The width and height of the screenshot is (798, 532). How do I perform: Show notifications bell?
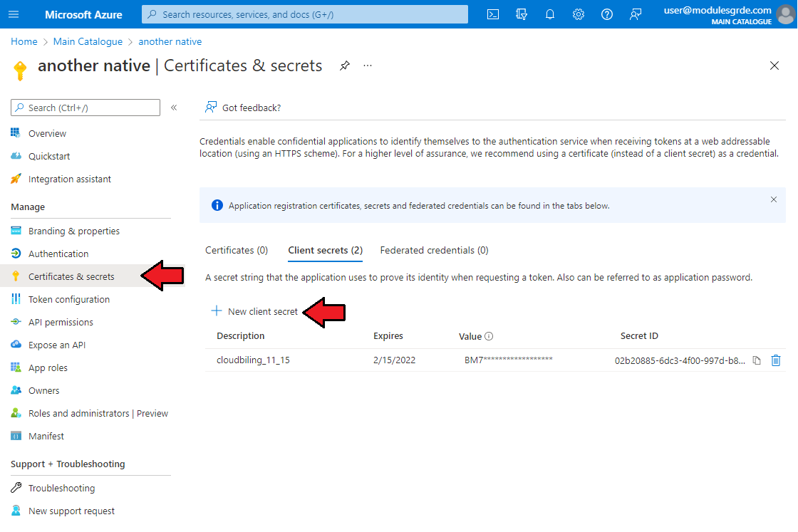[549, 14]
